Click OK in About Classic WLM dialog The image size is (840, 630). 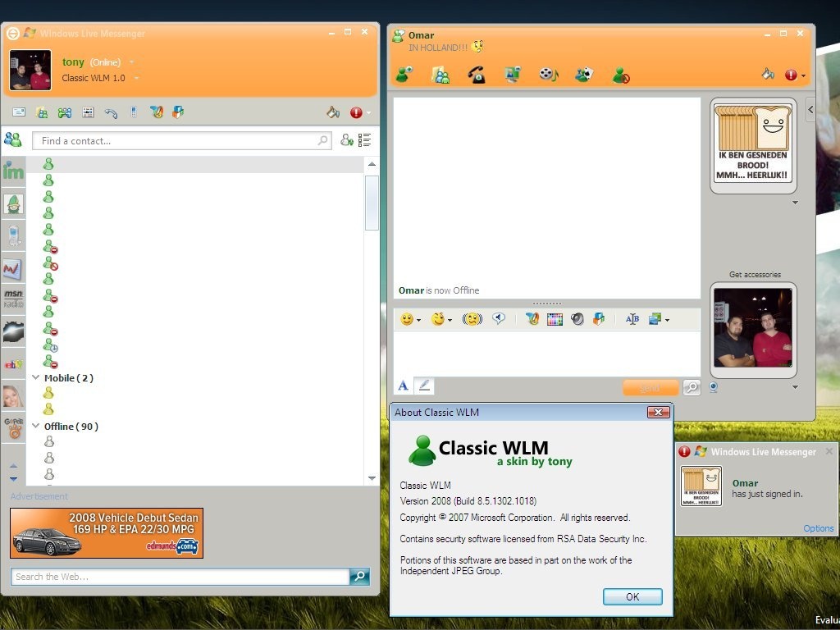(632, 597)
